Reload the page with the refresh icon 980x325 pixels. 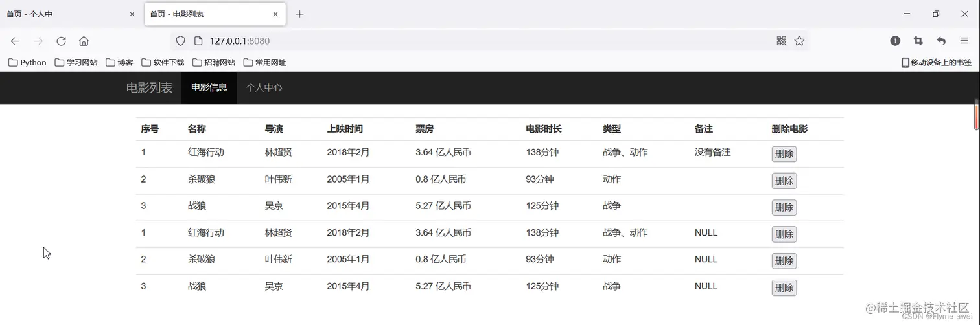pos(61,41)
